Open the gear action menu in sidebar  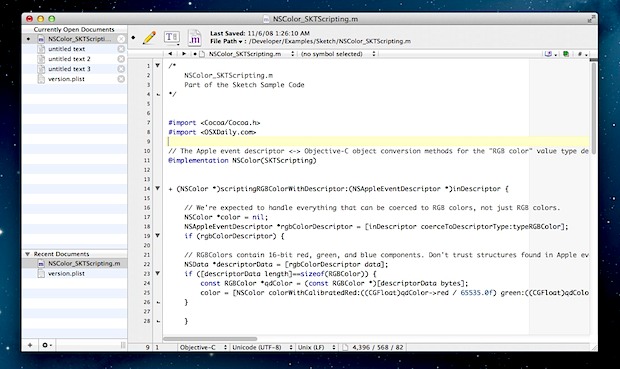47,345
